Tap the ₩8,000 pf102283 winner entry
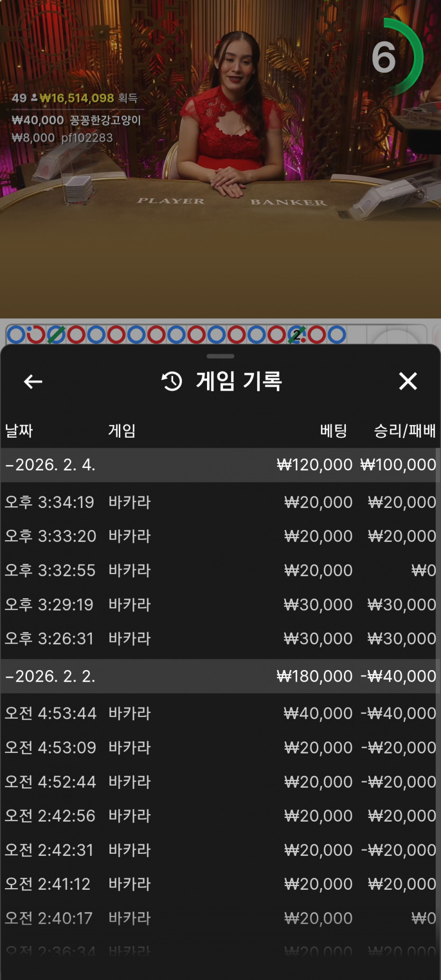The height and width of the screenshot is (980, 441). pos(62,138)
